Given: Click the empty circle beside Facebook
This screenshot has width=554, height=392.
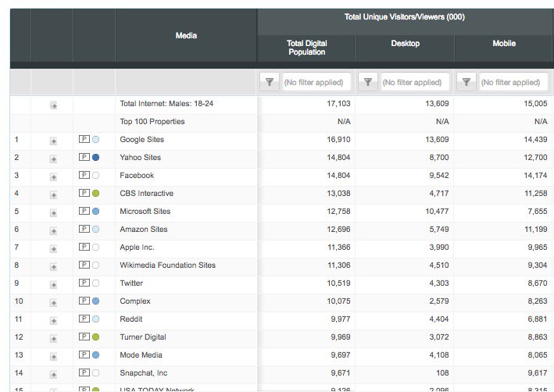Looking at the screenshot, I should click(x=96, y=176).
